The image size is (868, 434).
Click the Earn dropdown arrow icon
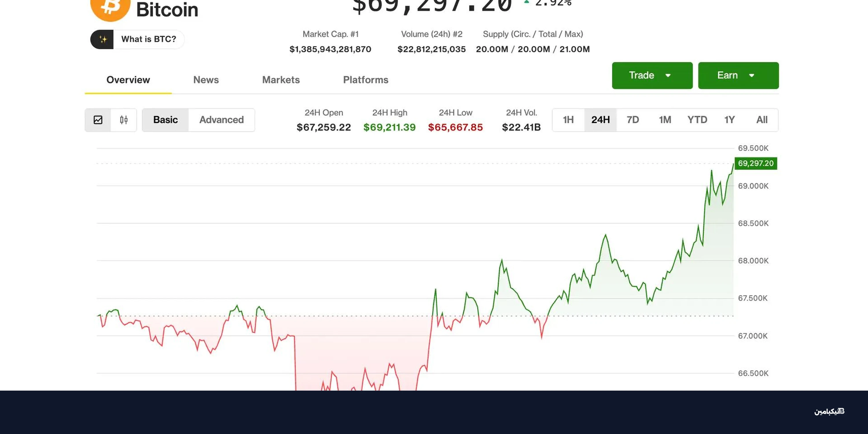752,76
